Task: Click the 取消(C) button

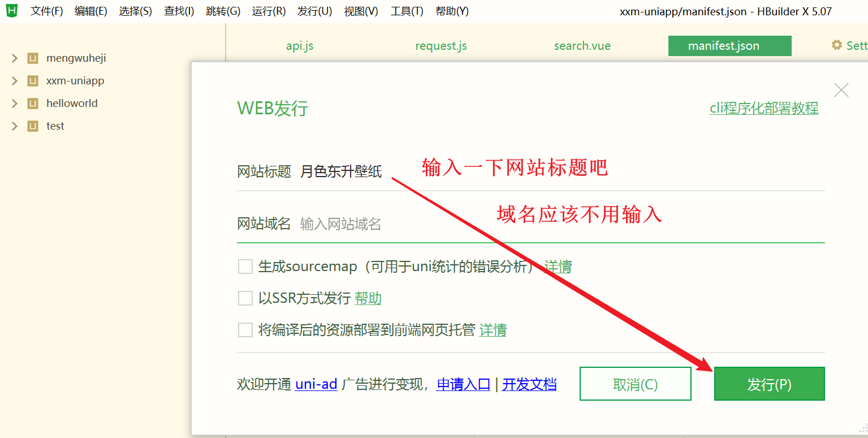Action: 636,384
